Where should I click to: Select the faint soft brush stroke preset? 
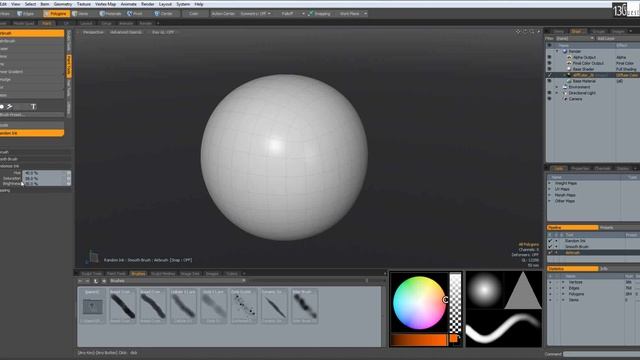pos(213,306)
